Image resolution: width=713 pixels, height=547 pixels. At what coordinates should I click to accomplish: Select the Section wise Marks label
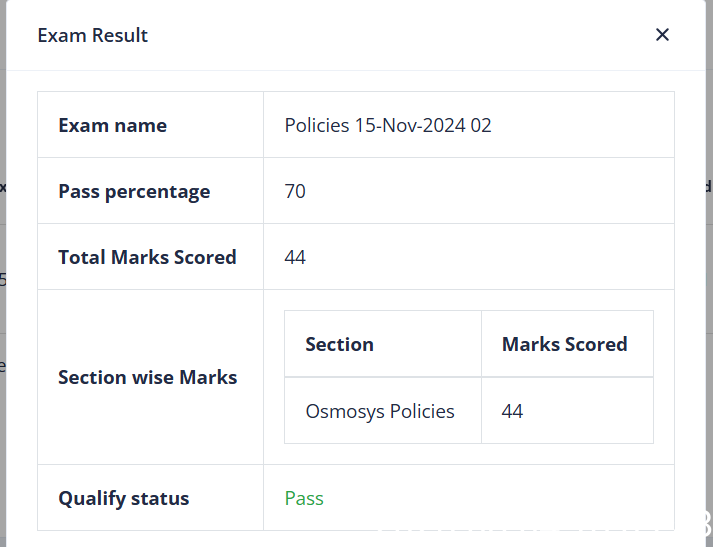148,377
